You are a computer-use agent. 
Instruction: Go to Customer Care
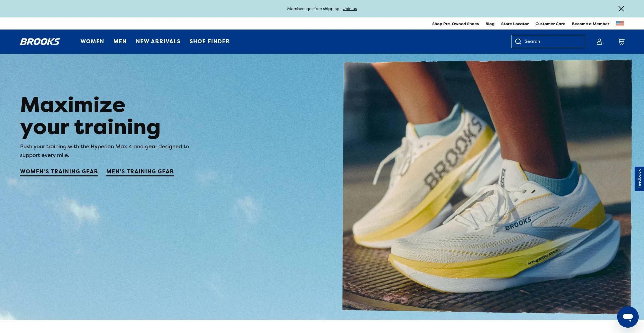coord(550,24)
